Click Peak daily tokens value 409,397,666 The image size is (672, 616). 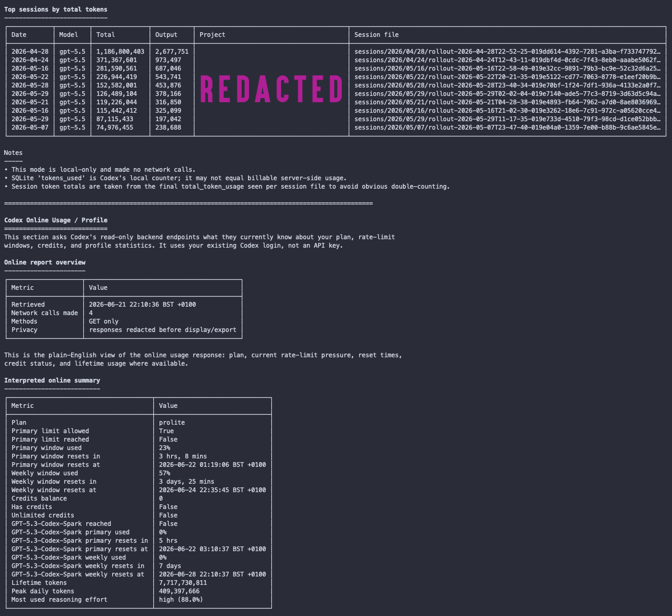pos(180,591)
